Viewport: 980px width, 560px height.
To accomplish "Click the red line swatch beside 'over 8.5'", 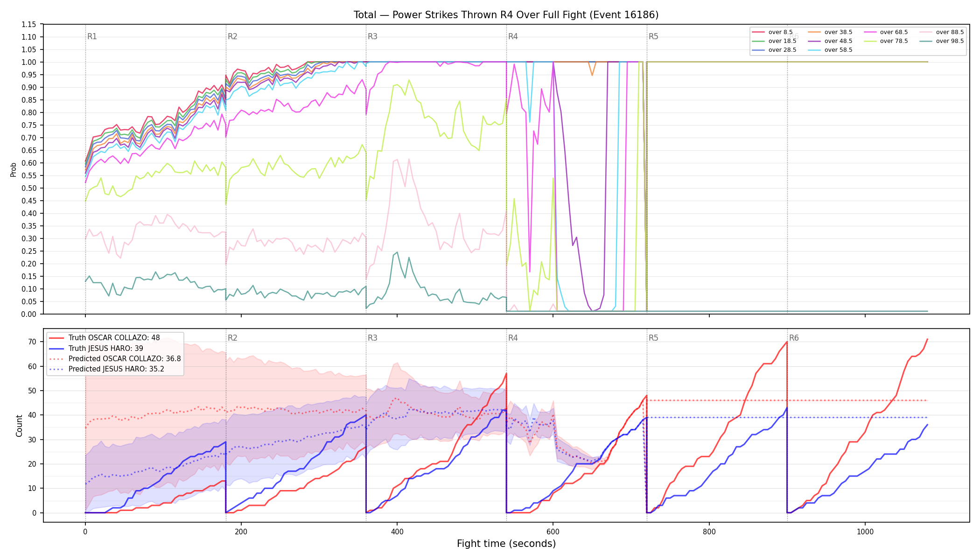I will [758, 32].
